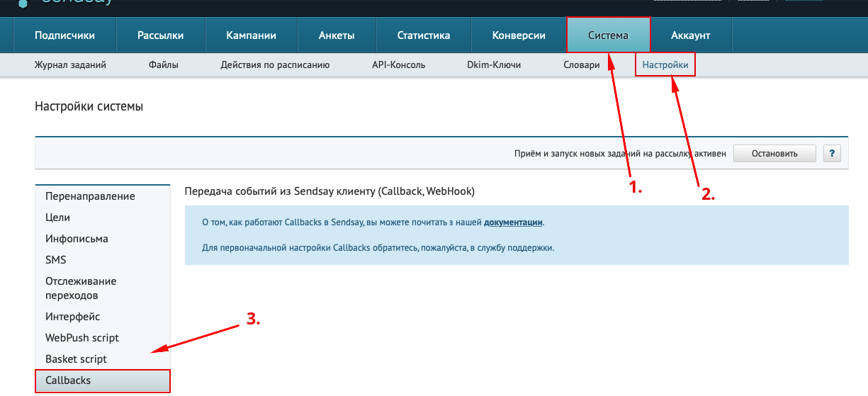Open the Рассылки main menu tab
This screenshot has width=868, height=396.
pos(161,35)
